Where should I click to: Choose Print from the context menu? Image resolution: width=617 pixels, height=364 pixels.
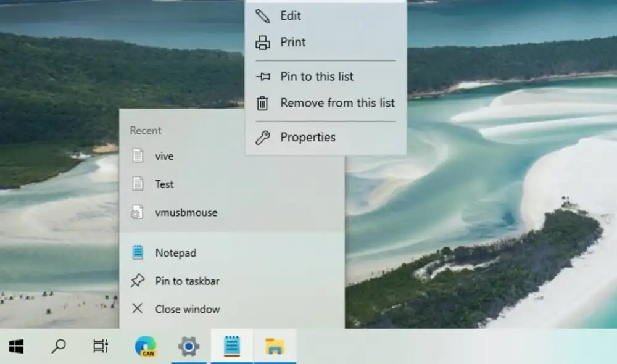coord(292,42)
